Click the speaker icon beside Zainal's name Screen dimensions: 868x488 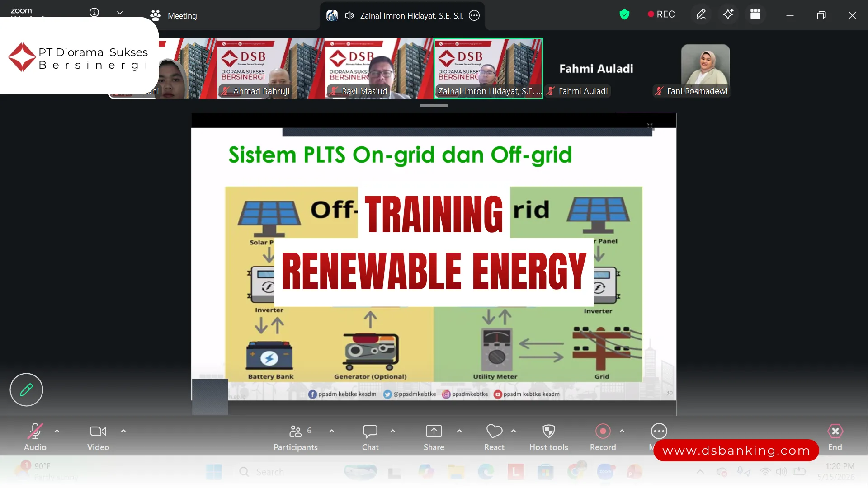point(349,16)
